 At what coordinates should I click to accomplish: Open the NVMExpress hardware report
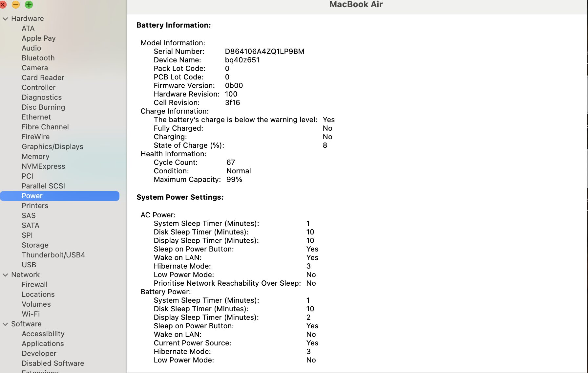43,166
